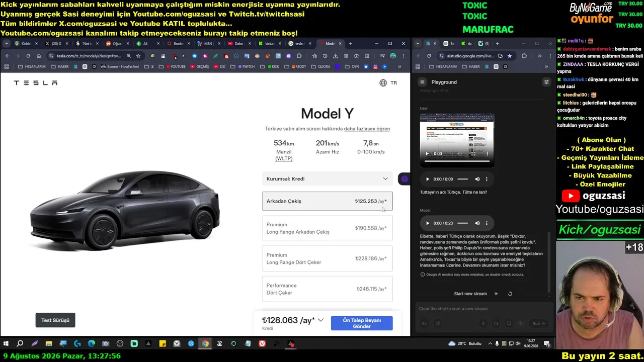The image size is (644, 362).
Task: Mute the Model audio clip 0:00 / 0:23
Action: tap(477, 223)
